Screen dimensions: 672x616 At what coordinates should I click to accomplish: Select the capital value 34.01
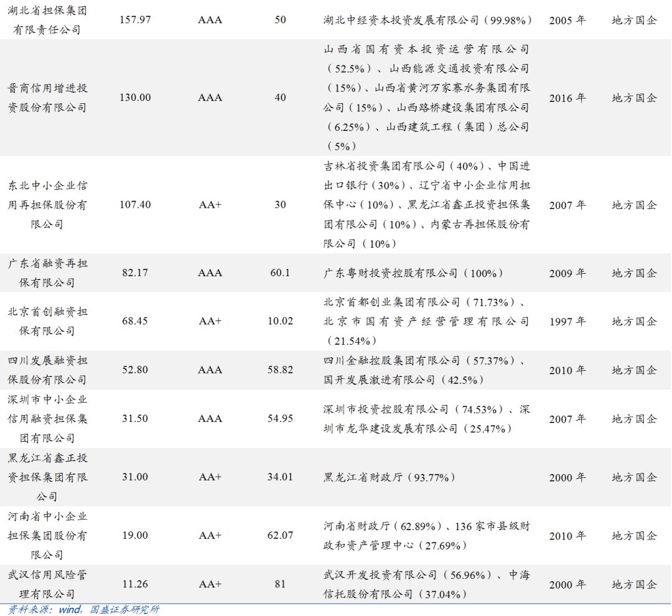click(x=280, y=477)
